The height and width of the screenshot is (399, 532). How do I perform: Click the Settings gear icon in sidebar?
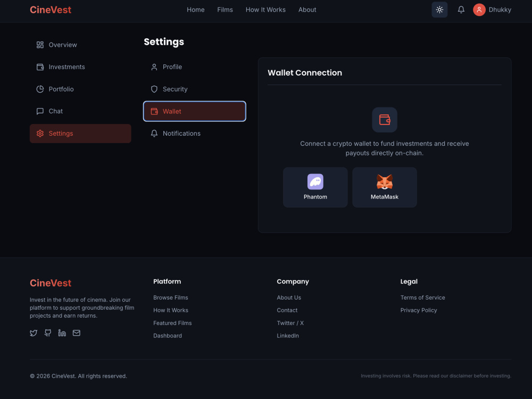[x=40, y=134]
